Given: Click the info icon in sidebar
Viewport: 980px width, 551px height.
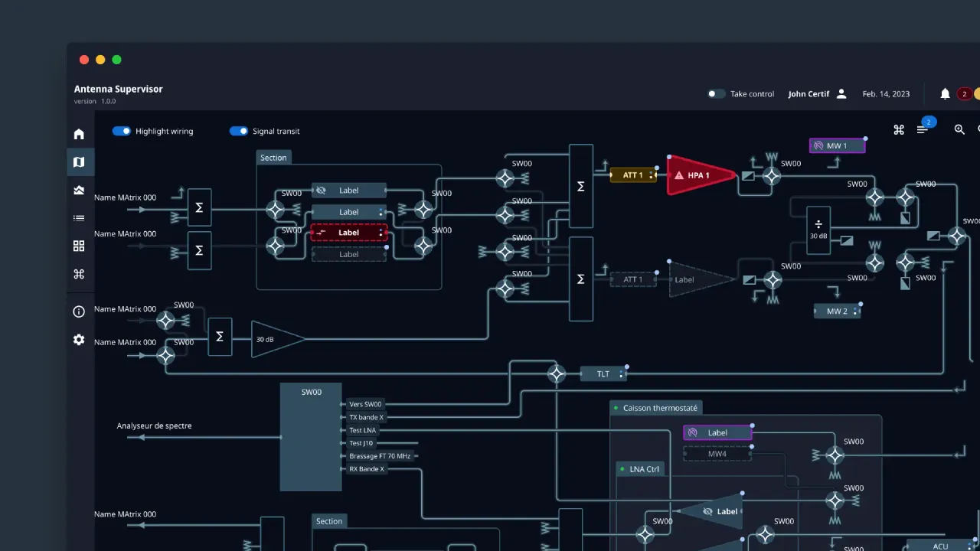Looking at the screenshot, I should (79, 311).
